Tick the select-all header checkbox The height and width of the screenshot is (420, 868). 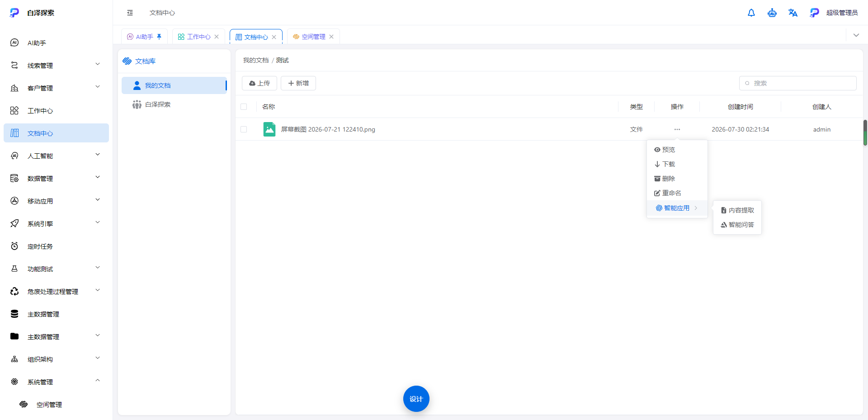[244, 107]
